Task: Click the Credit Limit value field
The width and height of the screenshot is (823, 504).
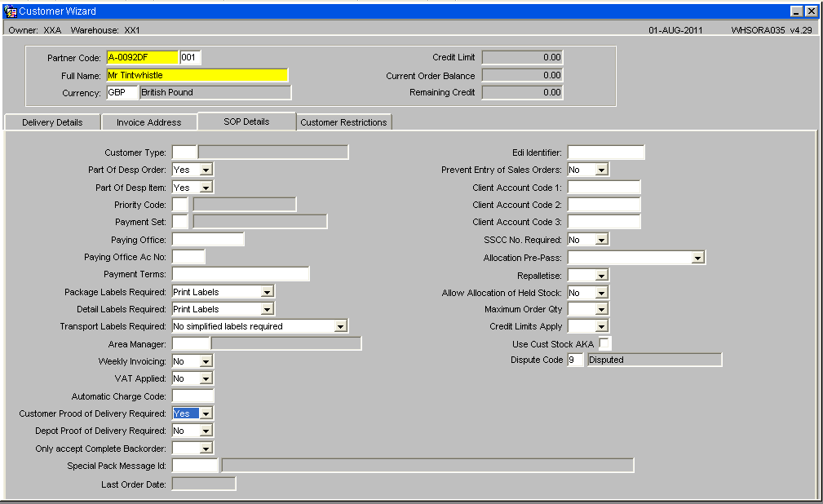Action: [522, 57]
